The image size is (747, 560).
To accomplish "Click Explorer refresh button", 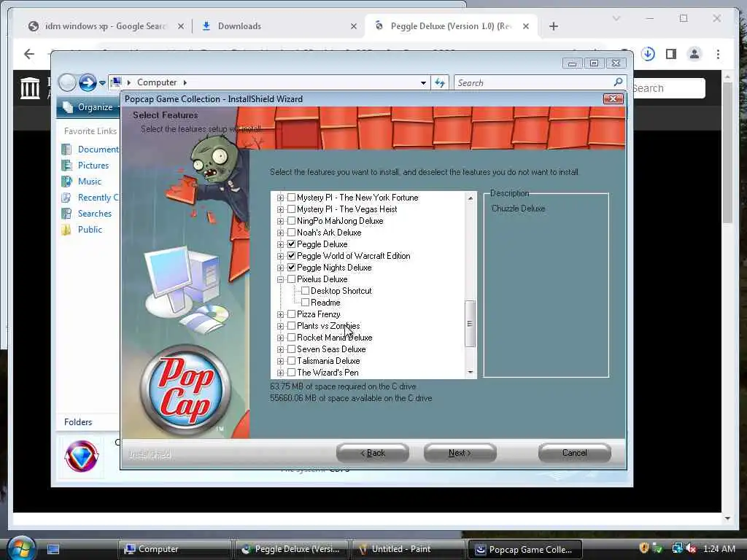I will pos(440,83).
